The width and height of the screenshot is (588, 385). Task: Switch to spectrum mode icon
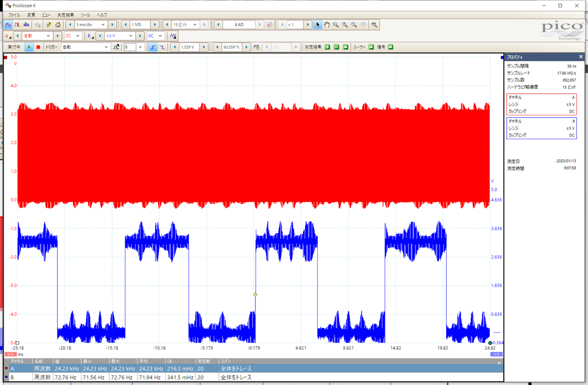pos(27,25)
